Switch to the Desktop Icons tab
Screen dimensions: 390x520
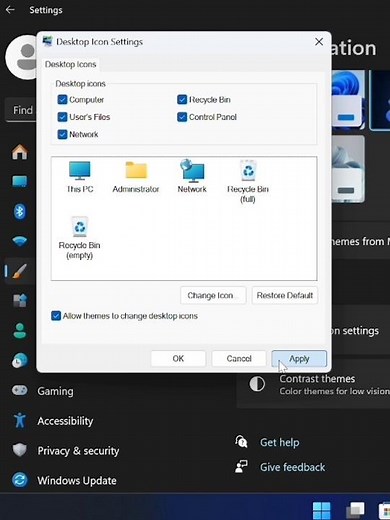70,64
